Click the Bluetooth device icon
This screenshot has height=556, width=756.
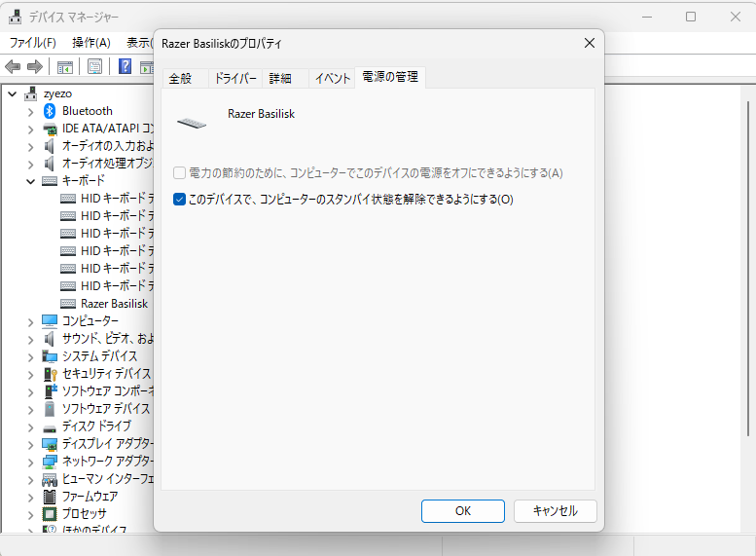click(x=50, y=111)
